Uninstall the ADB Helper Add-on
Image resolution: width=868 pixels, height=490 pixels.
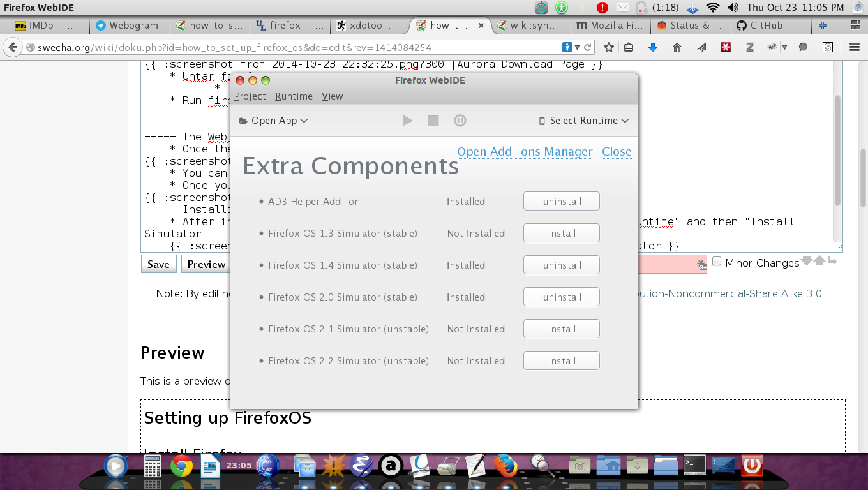562,202
